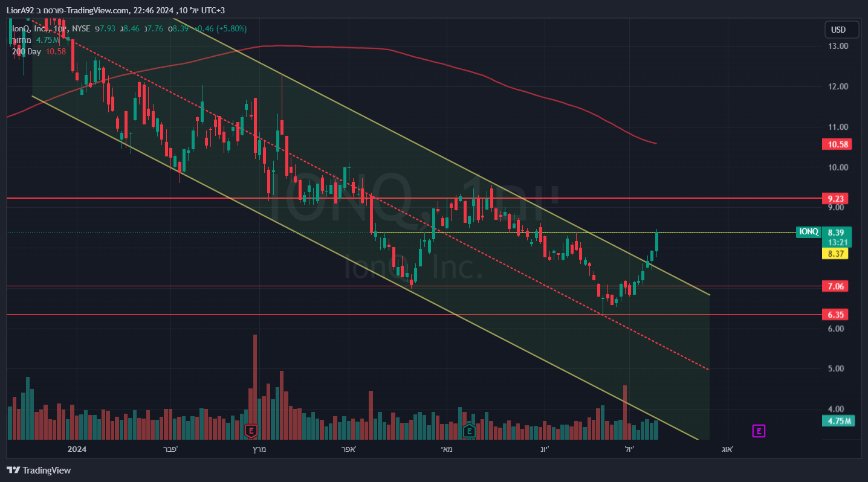
Task: Click the 'מאי label on the time axis
Action: click(447, 449)
